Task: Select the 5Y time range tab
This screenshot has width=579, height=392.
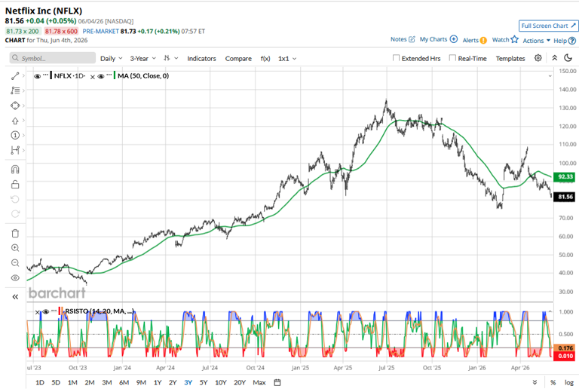Action: 204,382
